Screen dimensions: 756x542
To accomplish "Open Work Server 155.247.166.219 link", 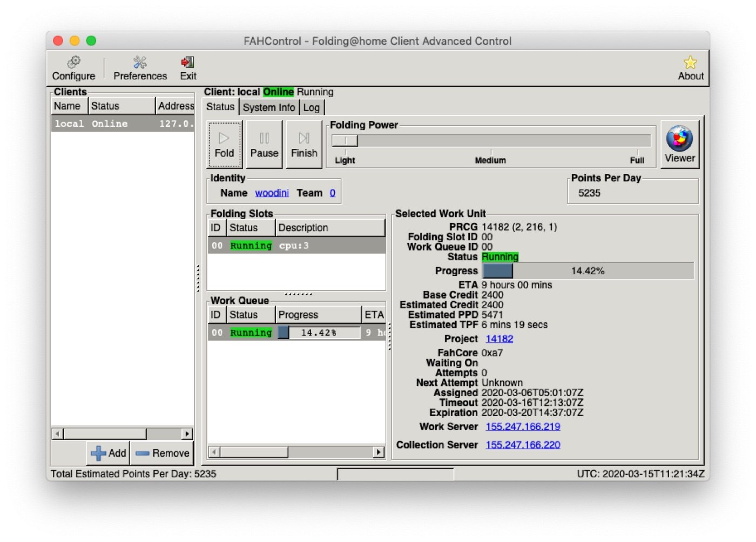I will pos(522,426).
